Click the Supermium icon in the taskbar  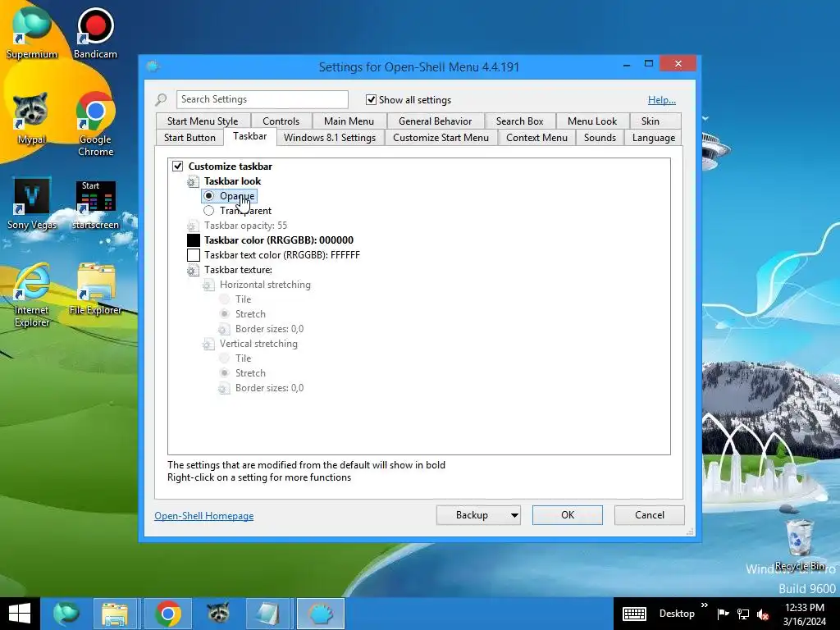pyautogui.click(x=66, y=614)
